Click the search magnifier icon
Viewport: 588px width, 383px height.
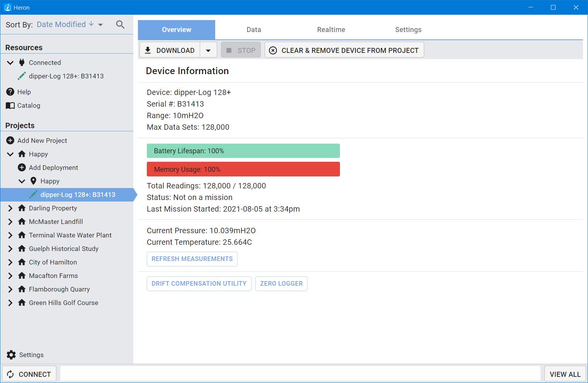(x=120, y=25)
